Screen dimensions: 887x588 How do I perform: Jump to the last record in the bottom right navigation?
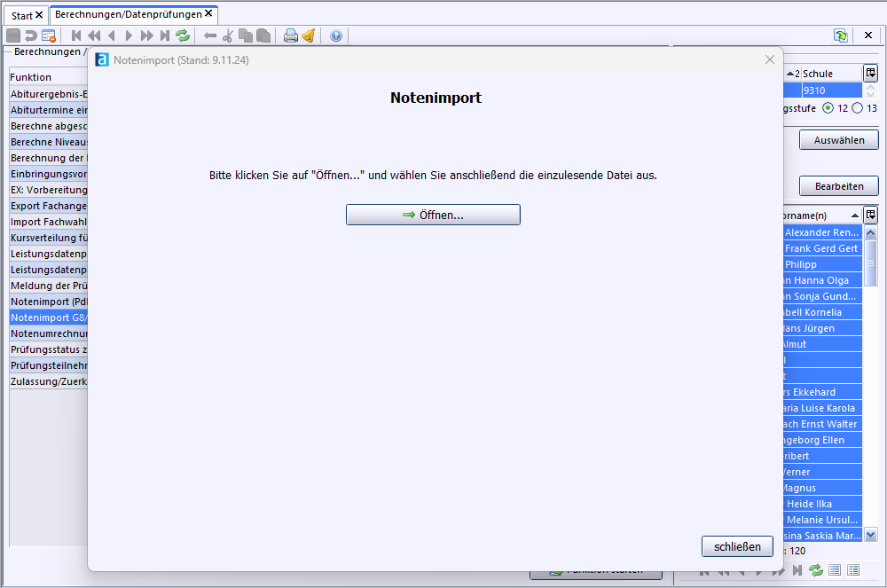point(797,570)
